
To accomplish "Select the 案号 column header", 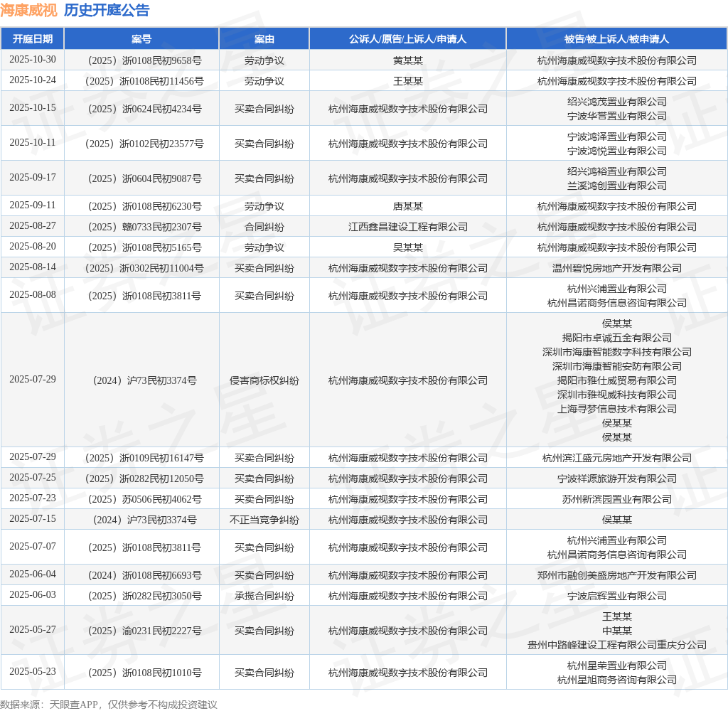I will (141, 39).
